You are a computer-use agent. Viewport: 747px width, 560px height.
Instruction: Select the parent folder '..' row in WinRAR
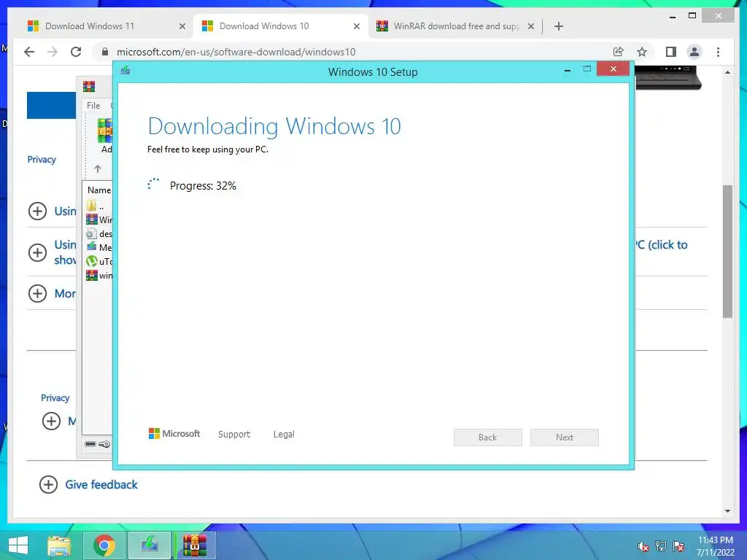[x=99, y=206]
